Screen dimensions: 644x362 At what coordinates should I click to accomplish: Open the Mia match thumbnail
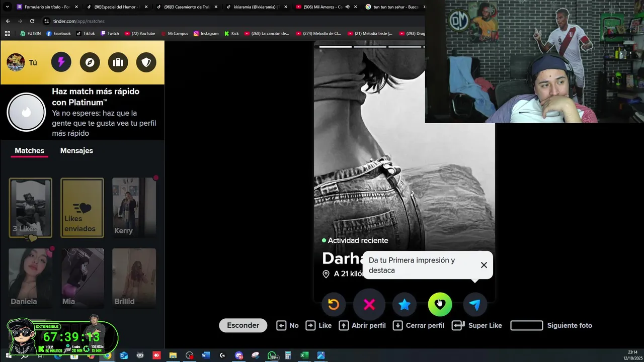pyautogui.click(x=82, y=278)
